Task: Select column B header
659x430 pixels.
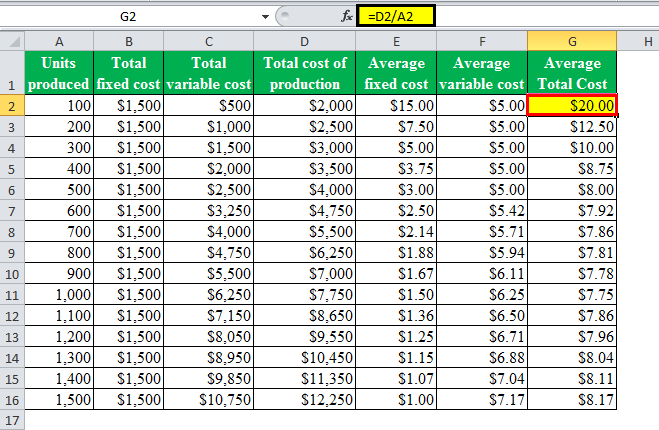Action: (129, 42)
